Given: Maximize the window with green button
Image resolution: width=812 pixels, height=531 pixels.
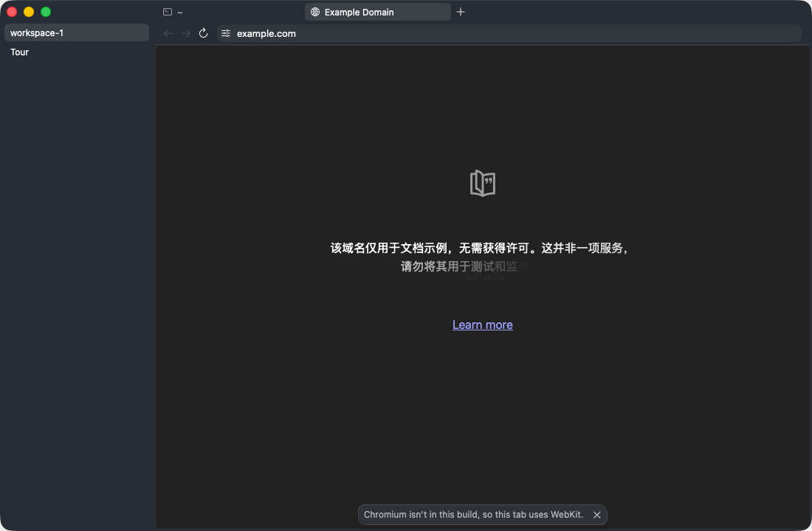Looking at the screenshot, I should [46, 12].
